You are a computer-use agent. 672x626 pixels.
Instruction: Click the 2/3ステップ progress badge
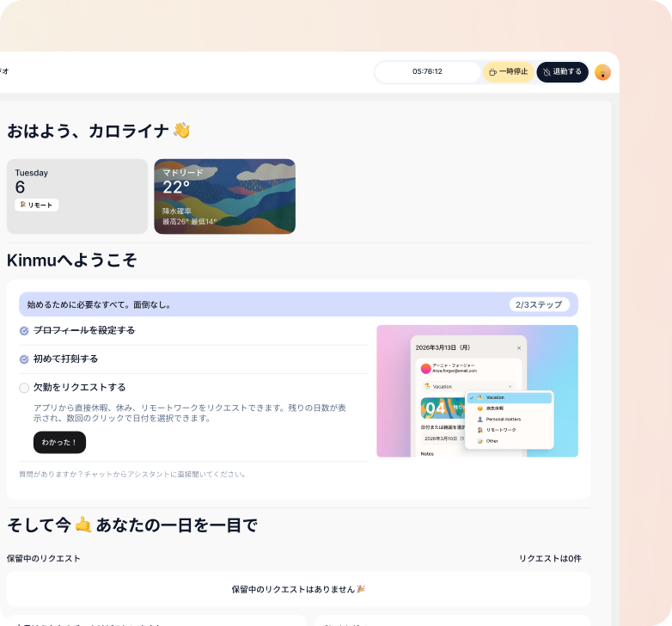539,304
